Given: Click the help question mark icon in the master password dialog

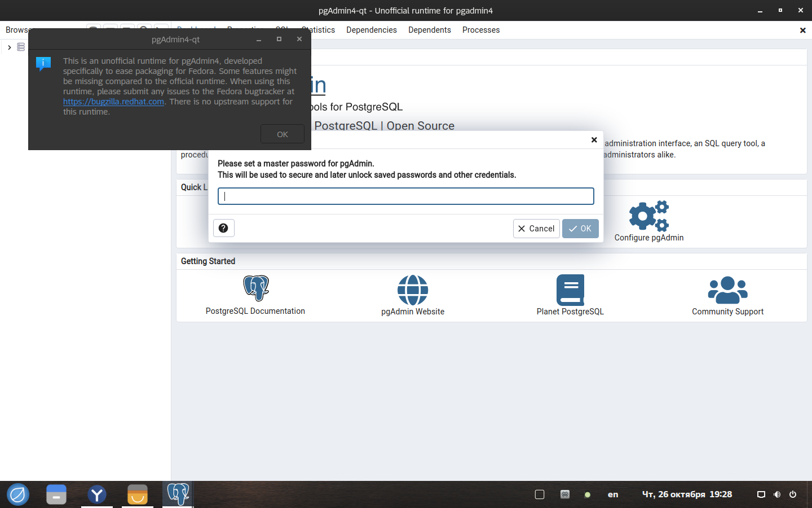Looking at the screenshot, I should (x=223, y=228).
